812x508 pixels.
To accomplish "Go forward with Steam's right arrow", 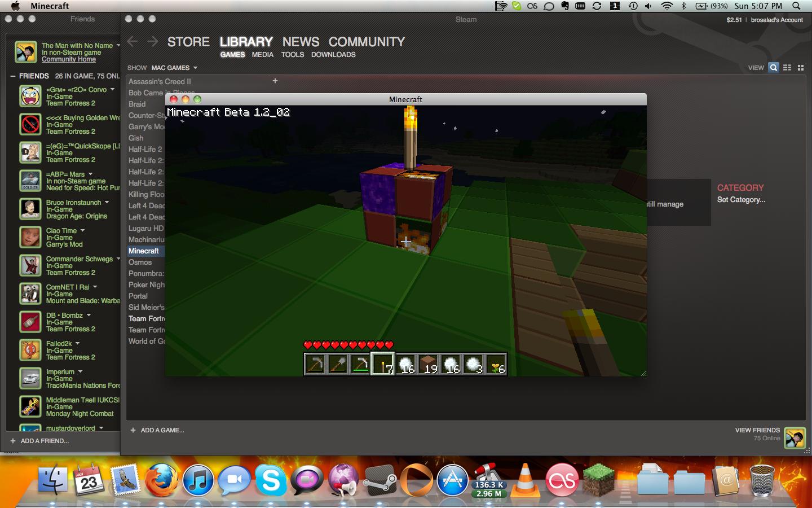I will [152, 42].
